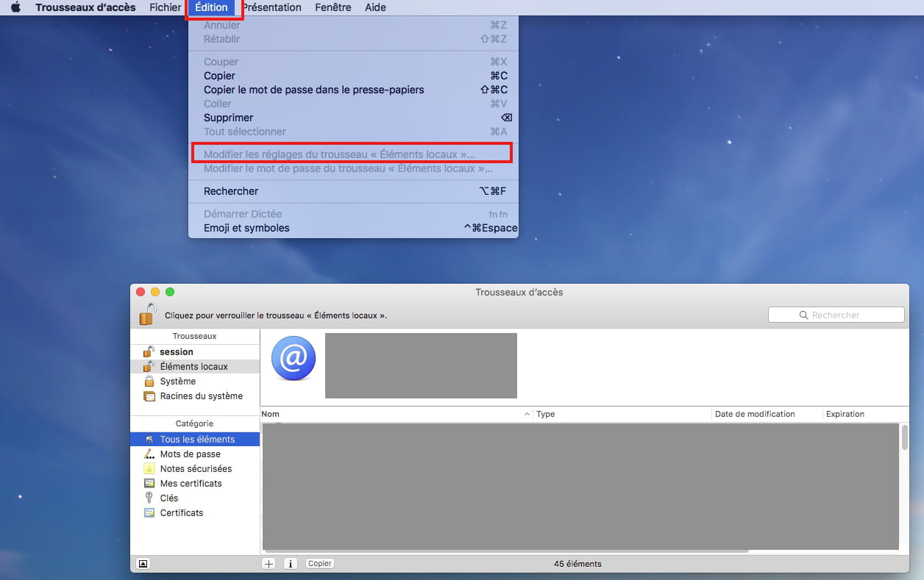The width and height of the screenshot is (924, 580).
Task: Click Modifier les réglages du trousseau item
Action: (353, 154)
